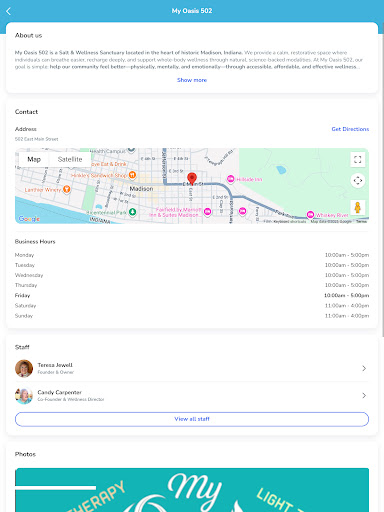Open the My Oasis logo photo
The image size is (384, 512).
192,490
